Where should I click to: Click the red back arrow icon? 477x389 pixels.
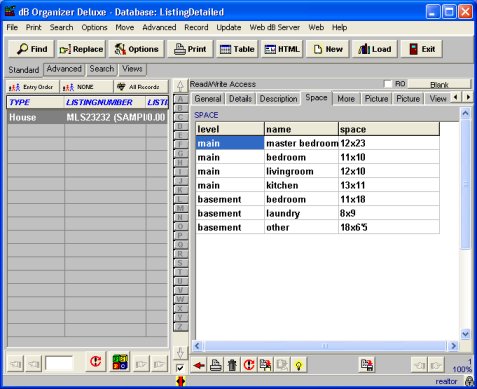click(199, 365)
